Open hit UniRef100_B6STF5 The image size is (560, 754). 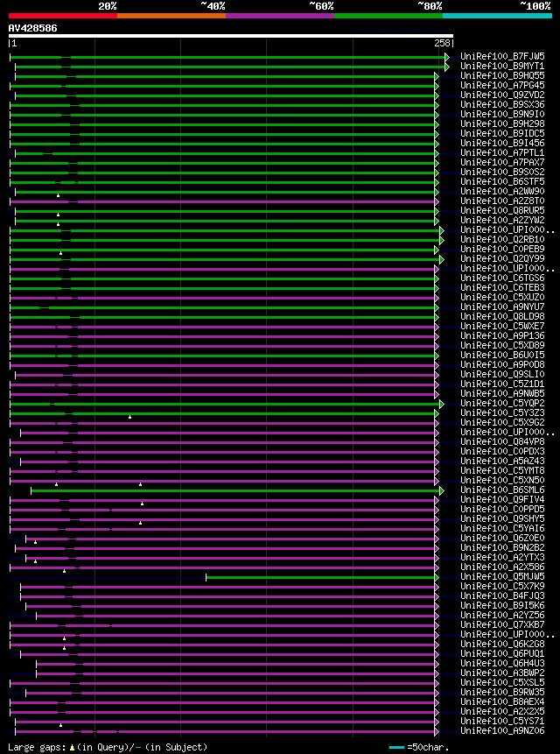(x=502, y=182)
